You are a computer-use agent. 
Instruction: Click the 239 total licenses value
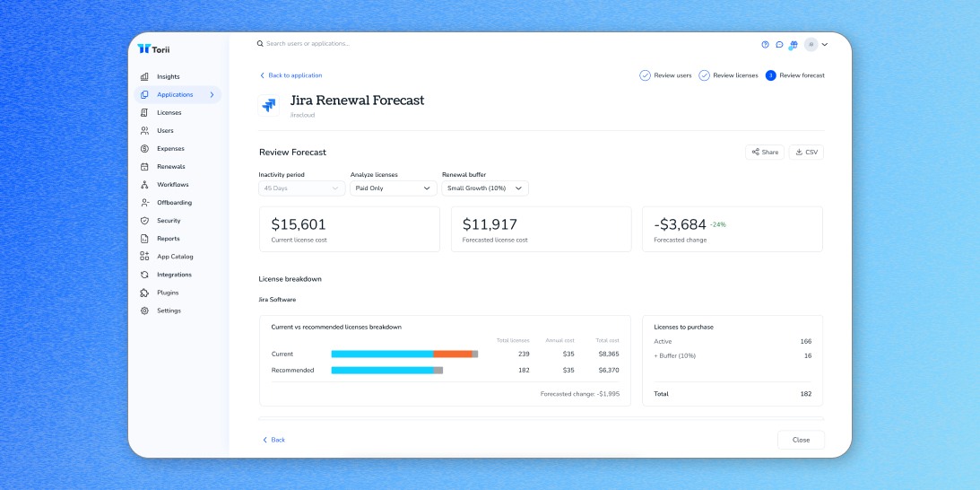(523, 354)
